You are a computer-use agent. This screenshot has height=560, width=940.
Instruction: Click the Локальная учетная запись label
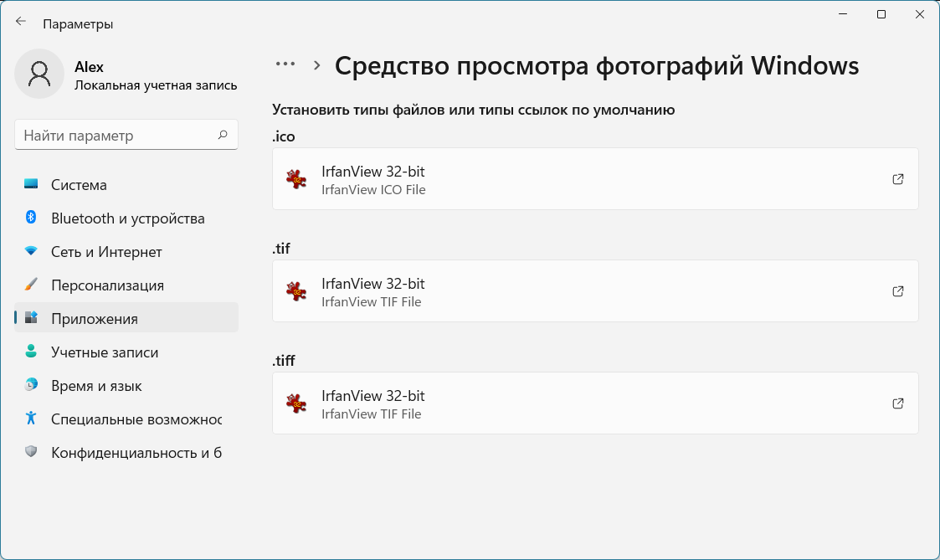pos(156,85)
